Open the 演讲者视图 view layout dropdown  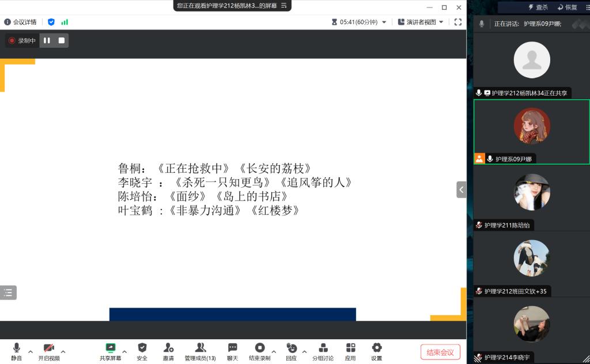pos(421,22)
